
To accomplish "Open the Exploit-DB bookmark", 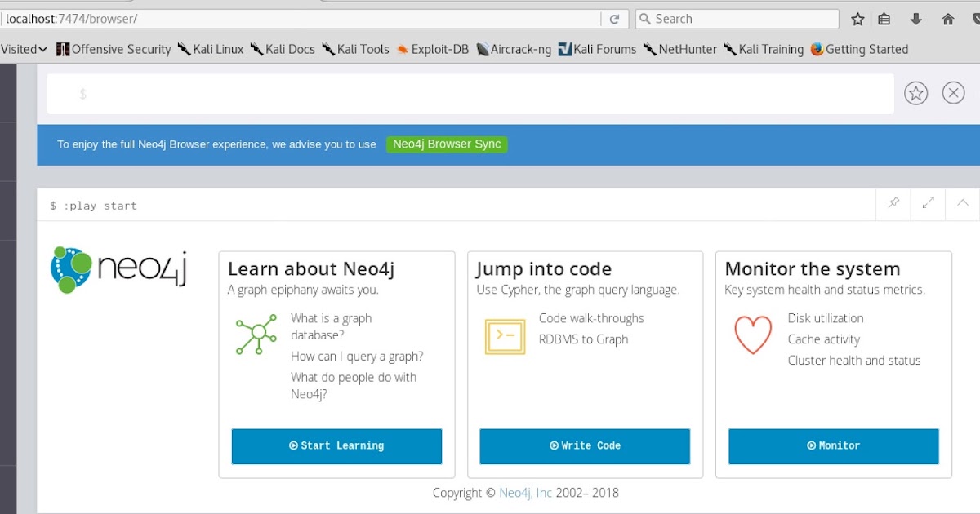I will [x=432, y=49].
